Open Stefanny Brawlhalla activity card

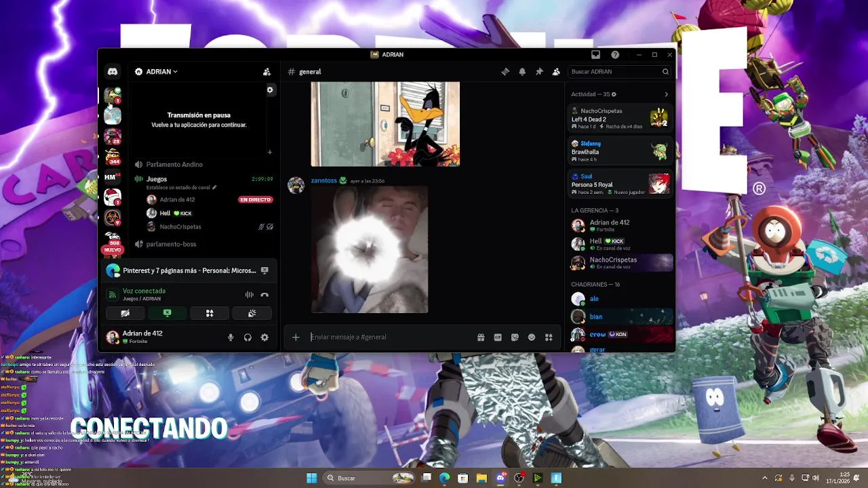(x=620, y=150)
